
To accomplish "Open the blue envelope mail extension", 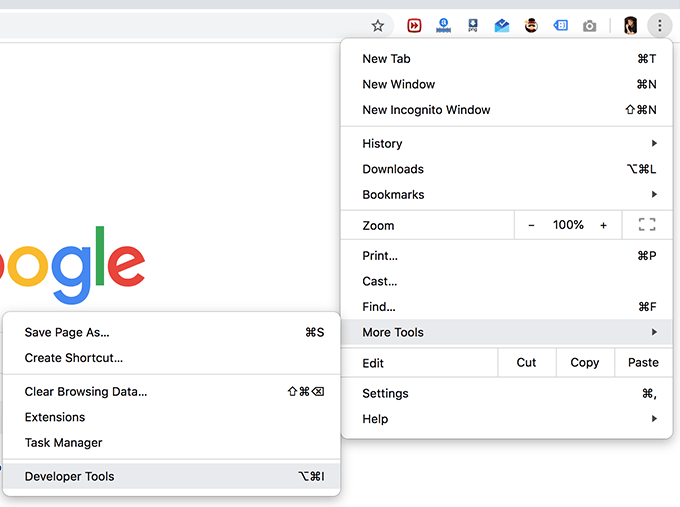I will coord(502,26).
